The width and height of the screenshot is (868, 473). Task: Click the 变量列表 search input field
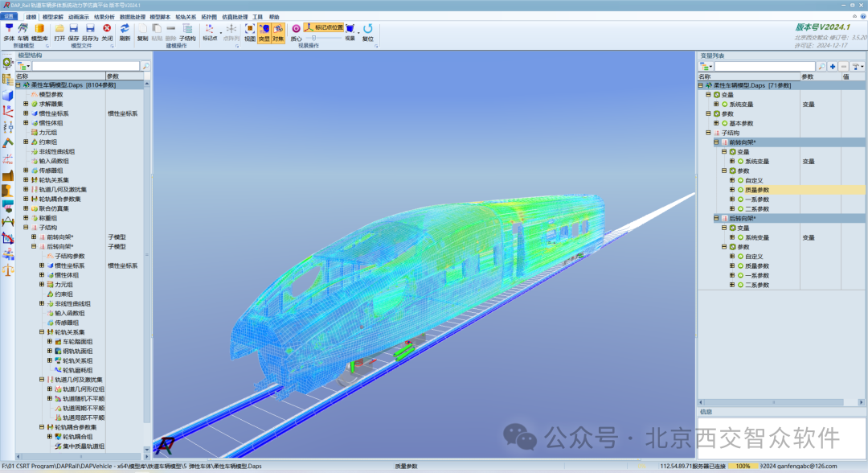click(766, 67)
